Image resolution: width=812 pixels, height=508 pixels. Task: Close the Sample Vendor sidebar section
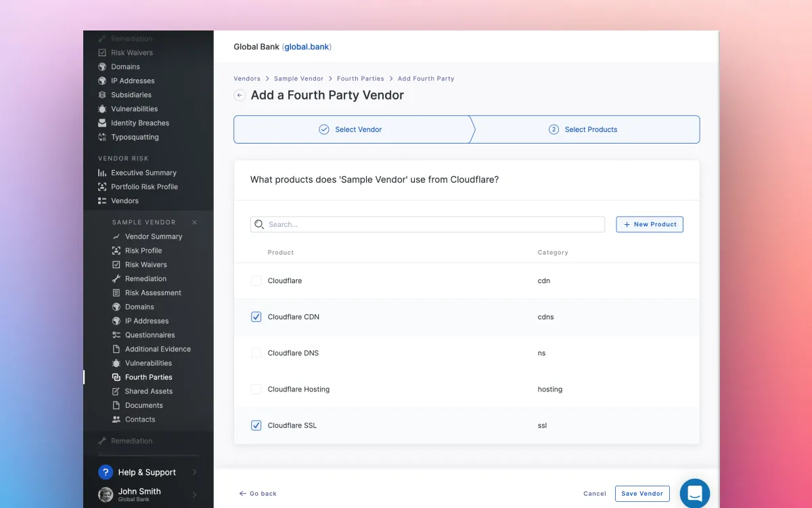tap(194, 222)
